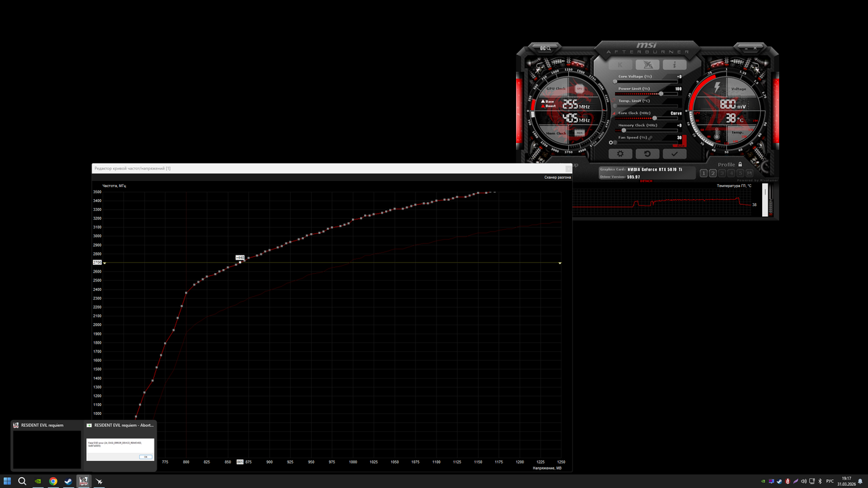The width and height of the screenshot is (868, 488).
Task: Toggle fan speed link icon
Action: point(650,138)
